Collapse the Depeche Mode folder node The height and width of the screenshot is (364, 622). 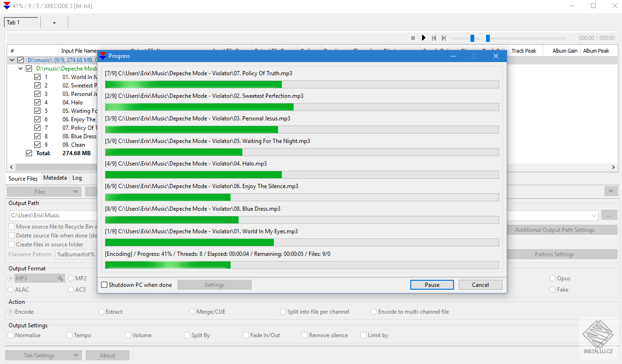(x=20, y=69)
